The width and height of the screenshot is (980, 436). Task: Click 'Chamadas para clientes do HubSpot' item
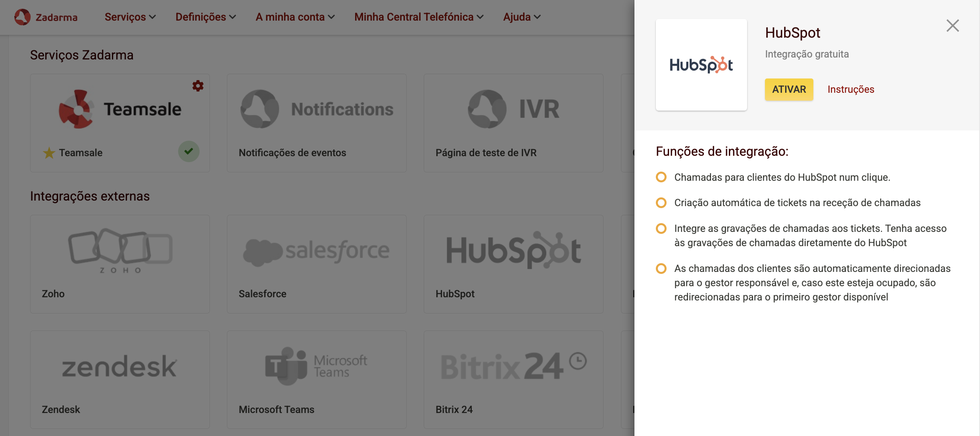(782, 177)
